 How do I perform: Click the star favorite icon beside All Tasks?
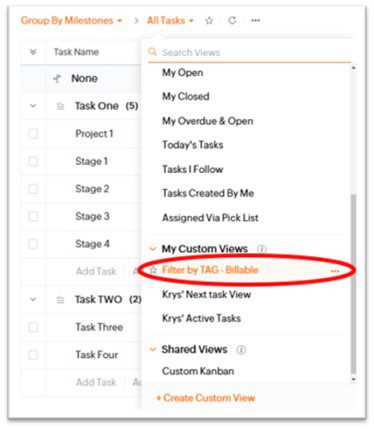point(209,21)
